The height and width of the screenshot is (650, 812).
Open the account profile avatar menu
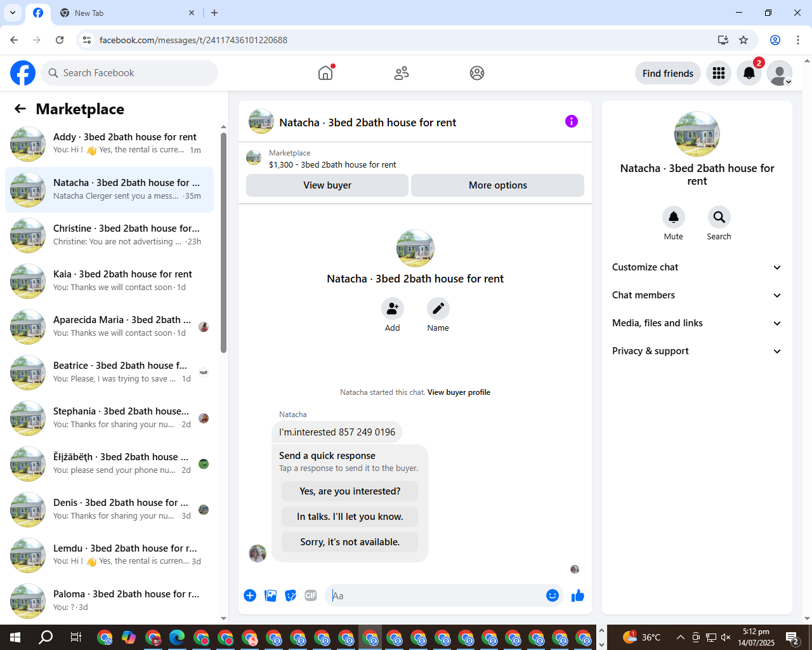coord(780,73)
